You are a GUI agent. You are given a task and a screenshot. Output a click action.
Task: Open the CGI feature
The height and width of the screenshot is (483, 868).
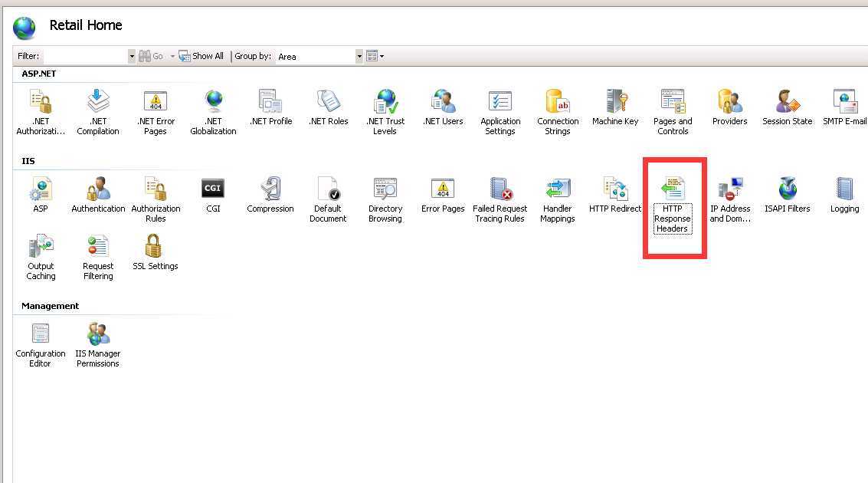click(213, 195)
